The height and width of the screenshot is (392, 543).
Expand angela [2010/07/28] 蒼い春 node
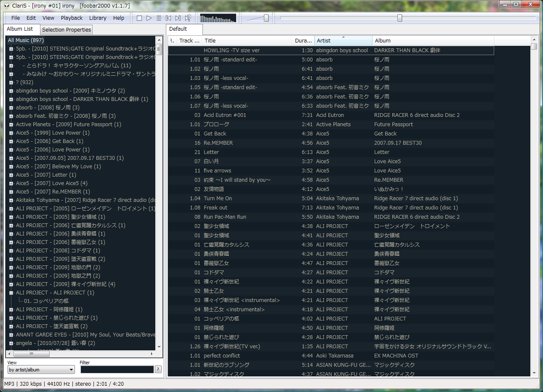[11, 343]
